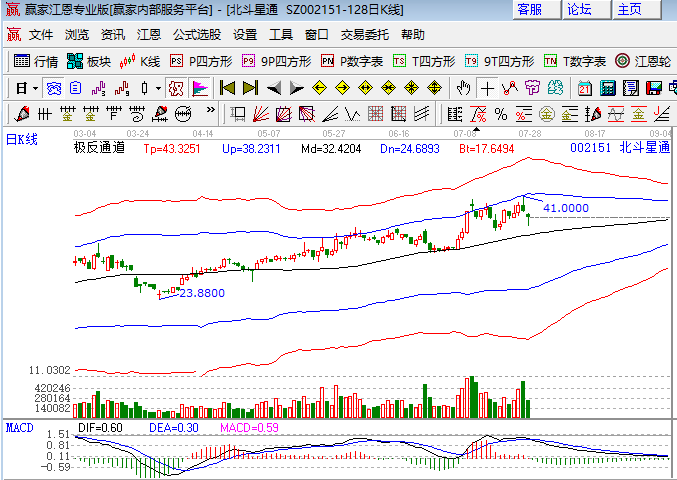
Task: Expand the double chevron toolbar overflow
Action: pyautogui.click(x=210, y=110)
